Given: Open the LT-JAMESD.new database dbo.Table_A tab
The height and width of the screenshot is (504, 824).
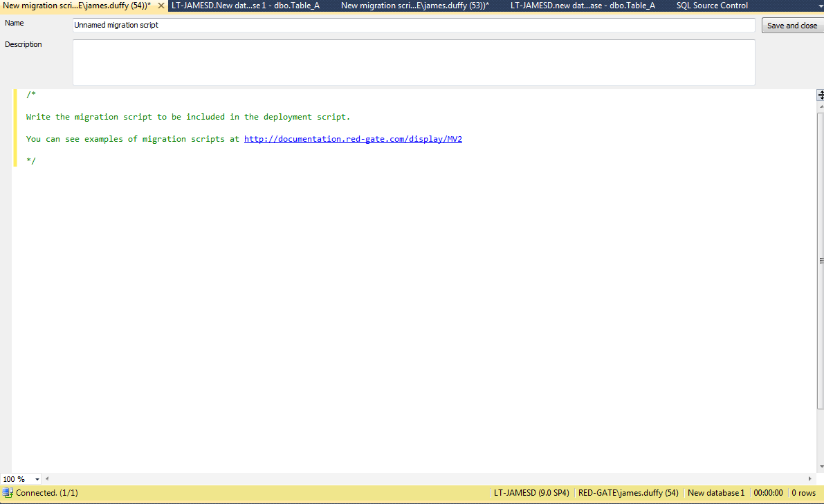Looking at the screenshot, I should tap(582, 6).
